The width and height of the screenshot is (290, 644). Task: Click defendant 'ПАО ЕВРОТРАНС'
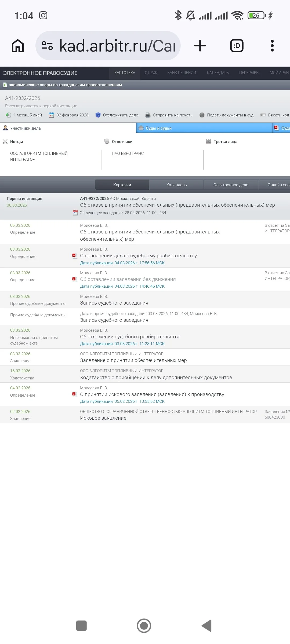tap(128, 153)
